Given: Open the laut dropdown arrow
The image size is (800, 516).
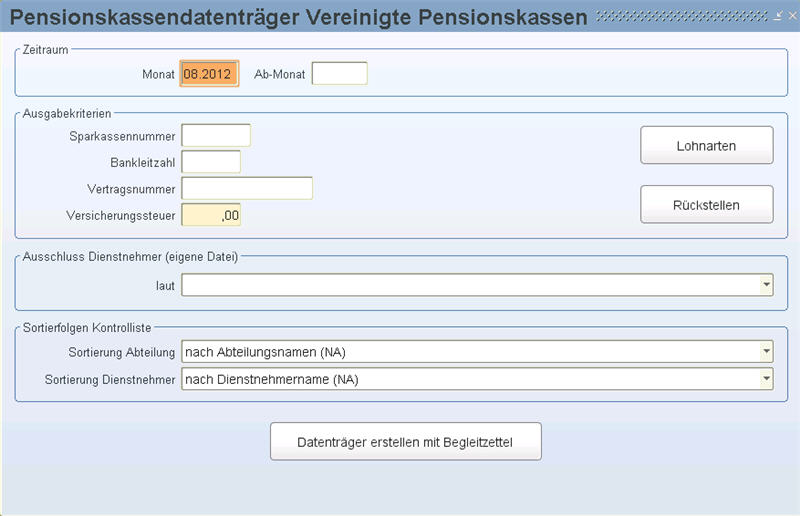Looking at the screenshot, I should tap(766, 285).
